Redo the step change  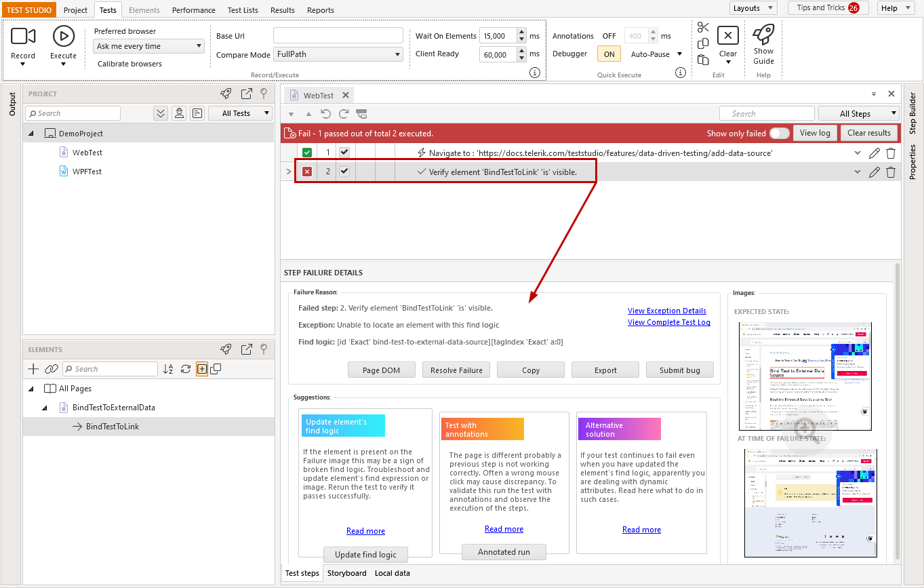coord(344,114)
